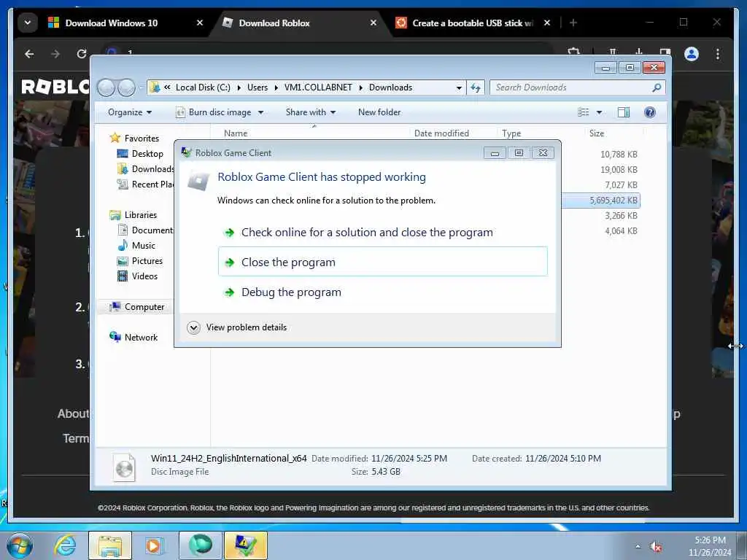
Task: Open Chrome's three-dot menu
Action: tap(718, 54)
